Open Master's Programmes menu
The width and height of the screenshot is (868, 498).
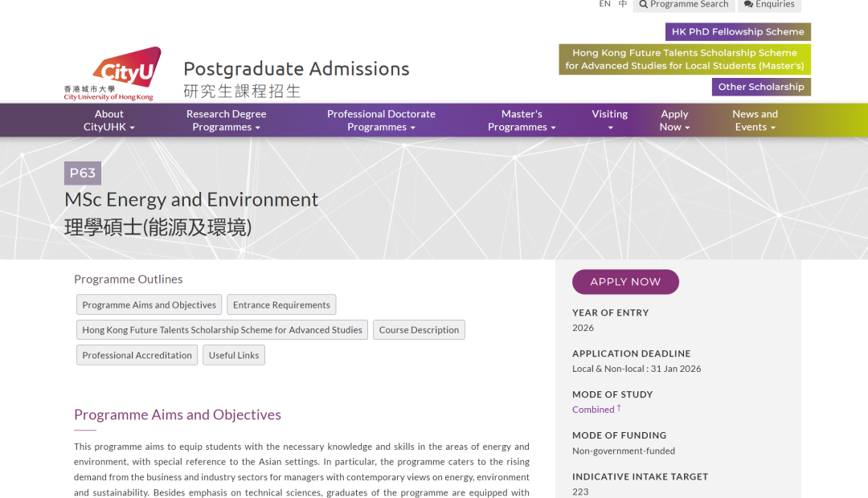(x=522, y=120)
